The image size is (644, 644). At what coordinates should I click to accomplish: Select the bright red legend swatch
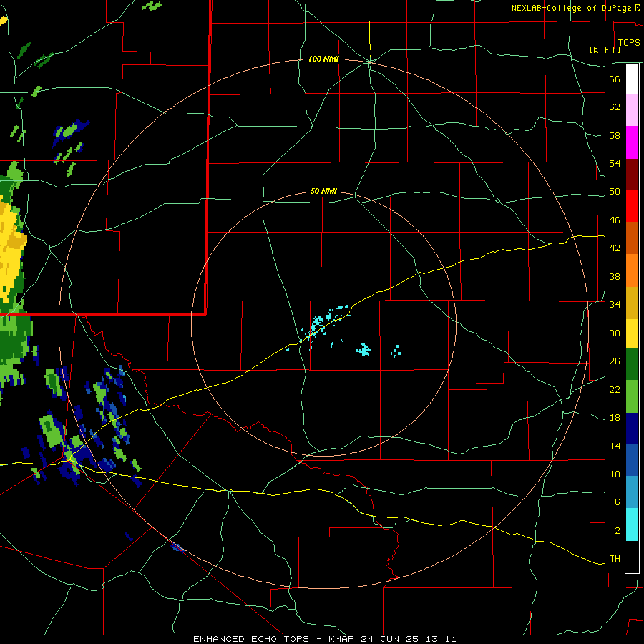click(632, 206)
